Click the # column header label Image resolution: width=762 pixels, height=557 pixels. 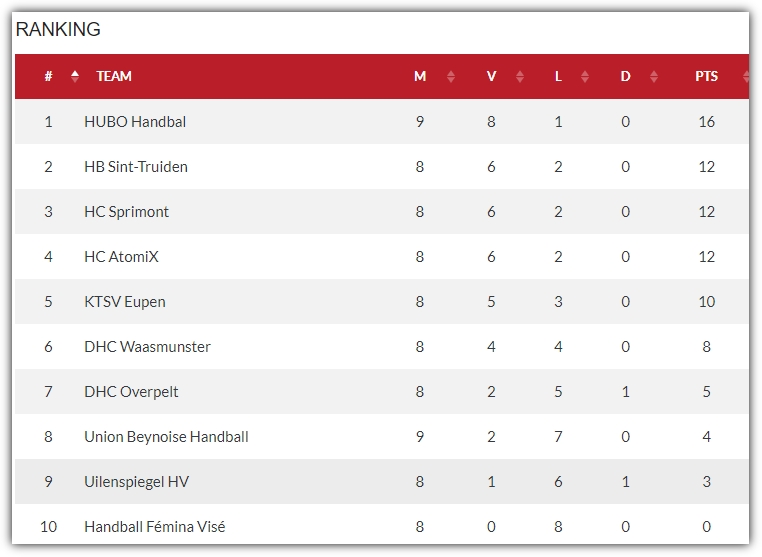[48, 76]
